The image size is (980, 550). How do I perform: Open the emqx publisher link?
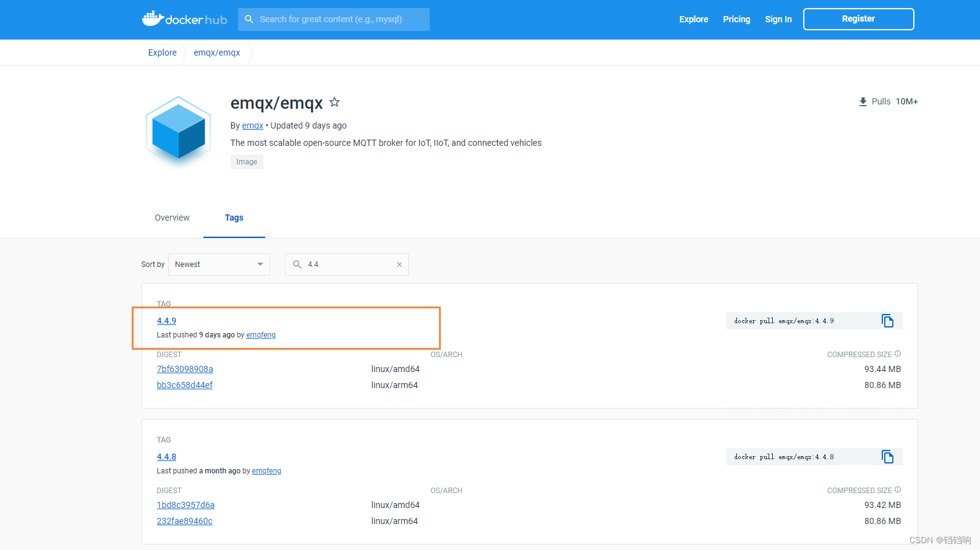point(252,125)
